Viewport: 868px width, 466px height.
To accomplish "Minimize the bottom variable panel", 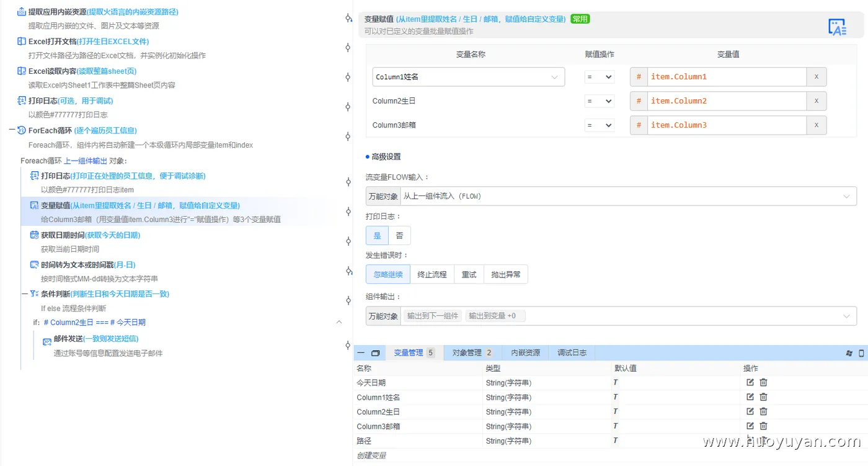I will coord(361,353).
